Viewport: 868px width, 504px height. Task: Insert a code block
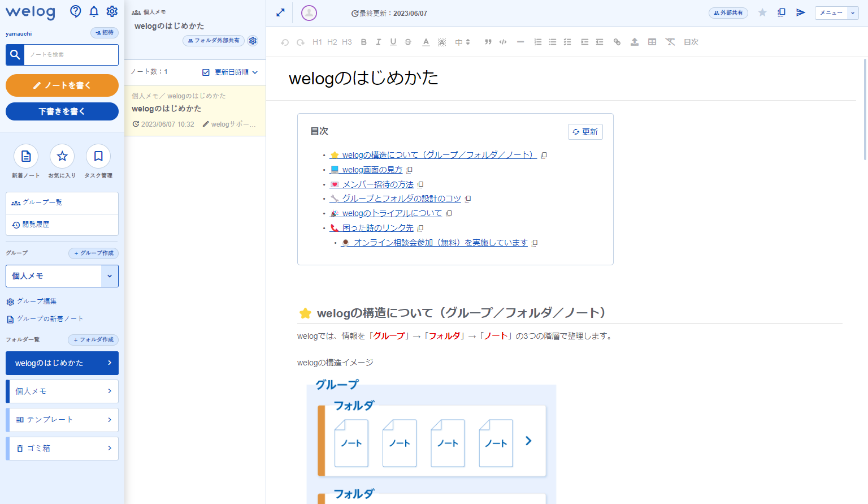click(503, 42)
